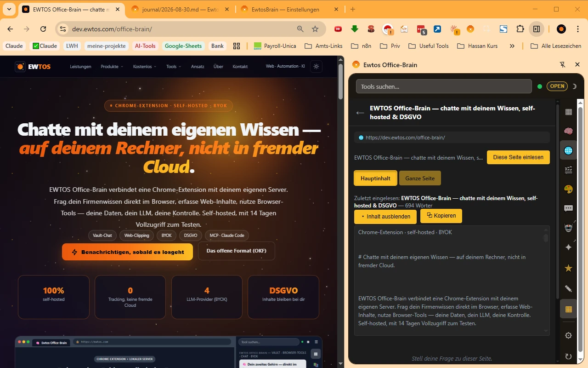This screenshot has width=588, height=368.
Task: Bookmark this page with the star icon
Action: pos(315,29)
